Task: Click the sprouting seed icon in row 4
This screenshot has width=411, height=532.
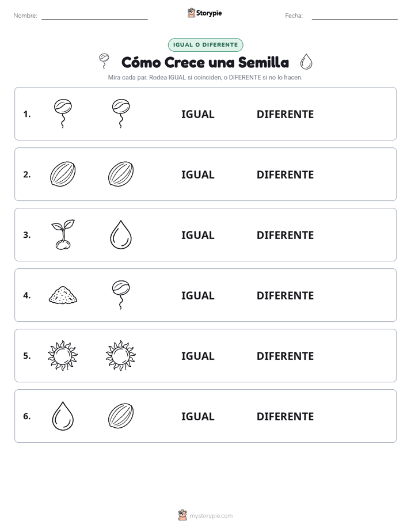Action: point(121,295)
